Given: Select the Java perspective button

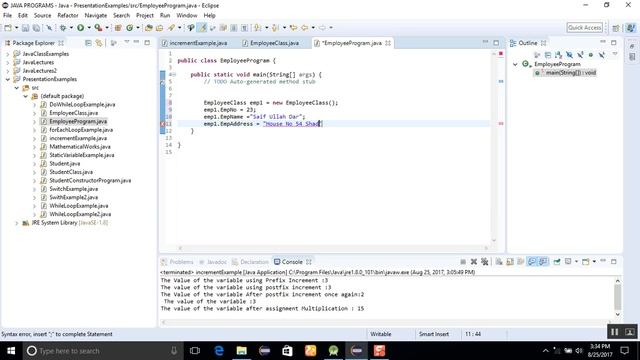Looking at the screenshot, I should (x=631, y=28).
